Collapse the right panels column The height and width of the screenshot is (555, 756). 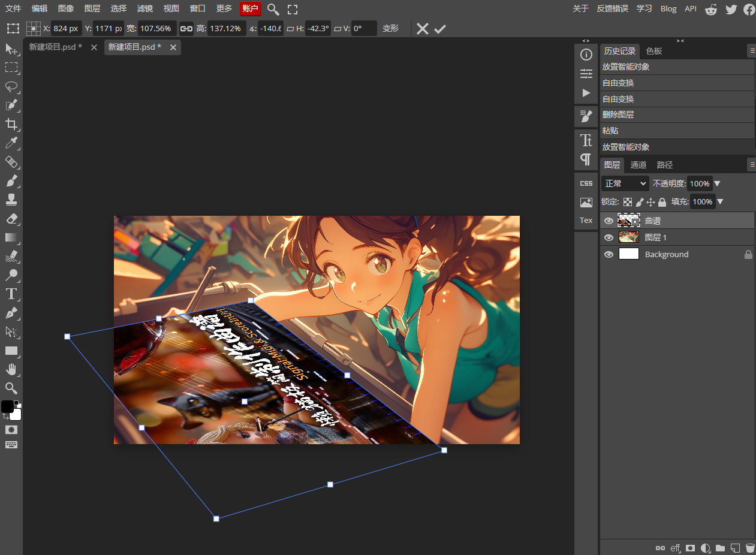point(680,41)
